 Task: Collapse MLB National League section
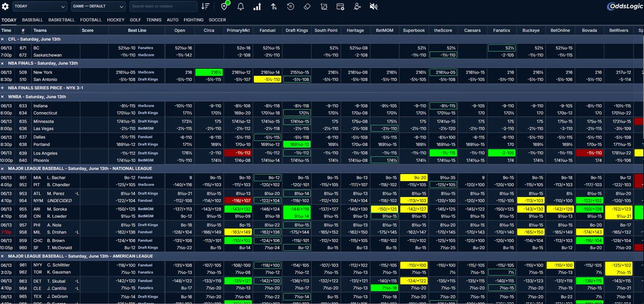pyautogui.click(x=3, y=168)
